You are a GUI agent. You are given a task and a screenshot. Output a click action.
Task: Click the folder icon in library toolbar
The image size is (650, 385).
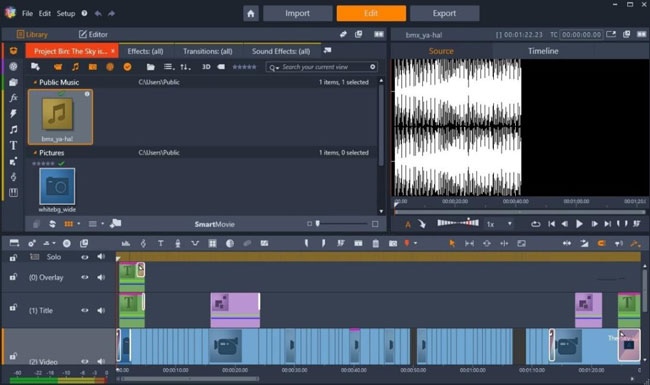(150, 67)
